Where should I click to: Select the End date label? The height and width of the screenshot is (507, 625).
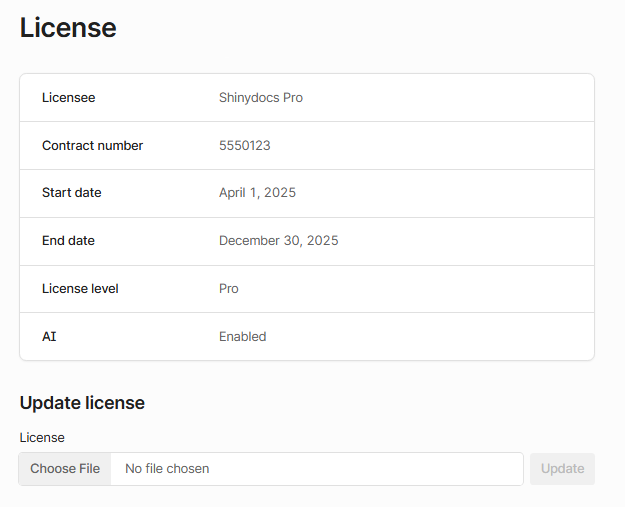point(68,241)
